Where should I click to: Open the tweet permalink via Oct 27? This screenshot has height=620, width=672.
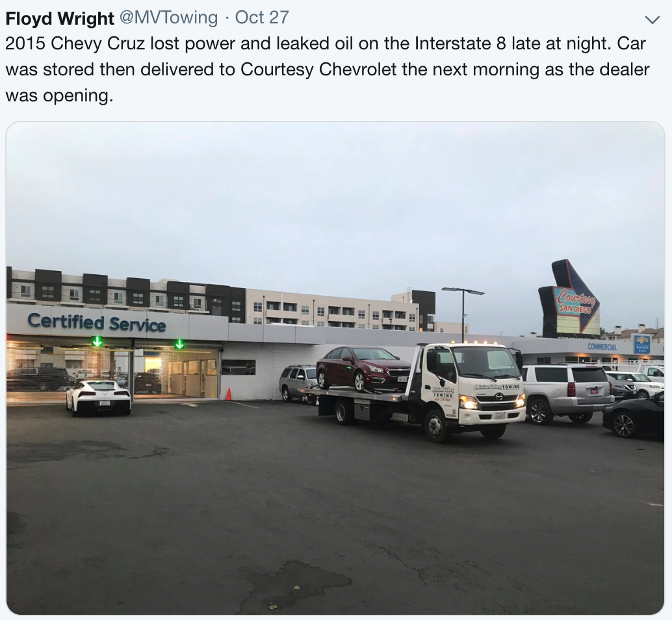tap(262, 18)
